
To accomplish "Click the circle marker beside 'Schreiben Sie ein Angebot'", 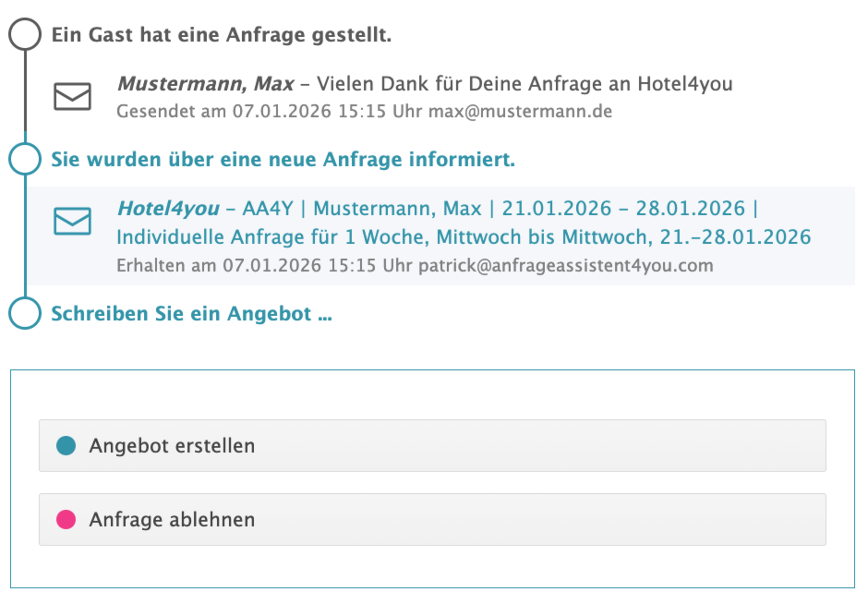I will [x=25, y=313].
